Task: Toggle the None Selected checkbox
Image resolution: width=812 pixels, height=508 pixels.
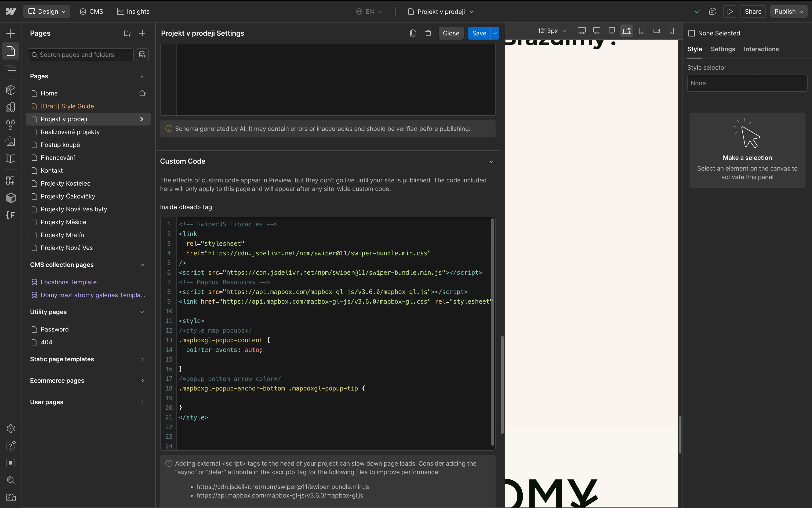Action: tap(691, 33)
